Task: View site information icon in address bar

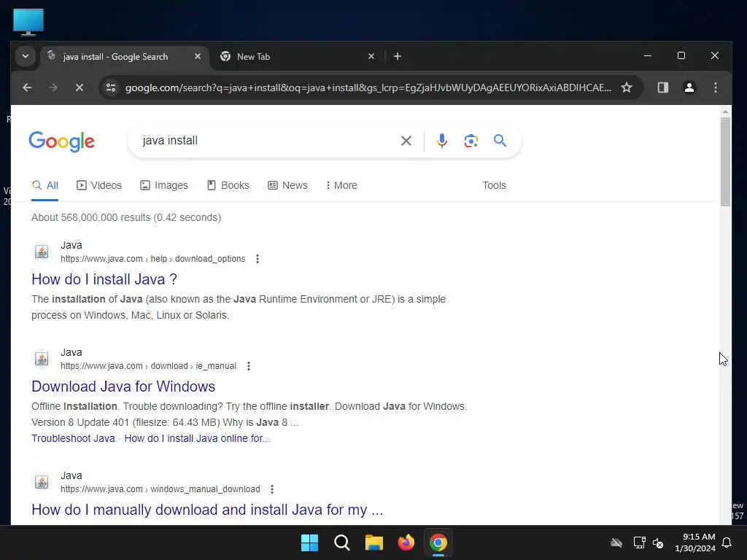Action: click(111, 87)
